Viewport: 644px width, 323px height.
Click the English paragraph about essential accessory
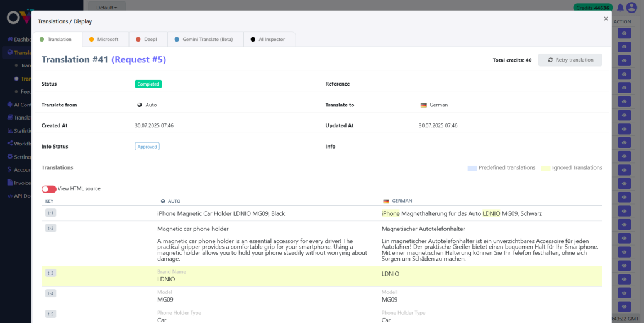(x=262, y=250)
